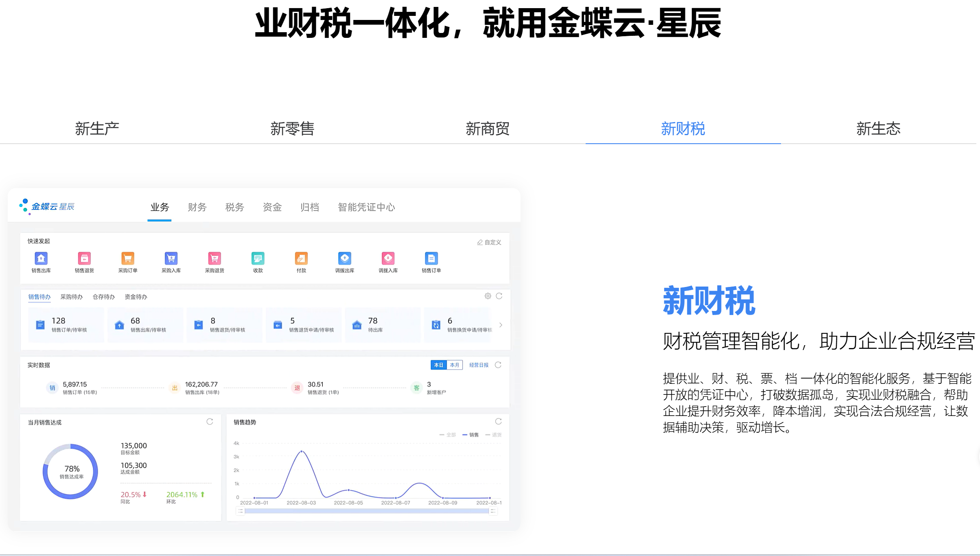Click the 68 销售出库/待审核 card icon
This screenshot has width=980, height=556.
[119, 325]
